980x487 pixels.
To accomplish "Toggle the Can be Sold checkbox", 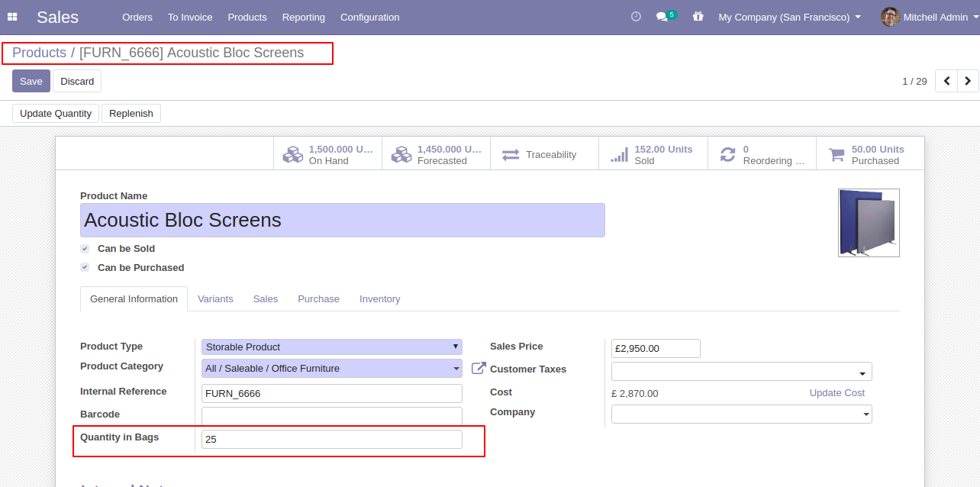I will pos(85,249).
